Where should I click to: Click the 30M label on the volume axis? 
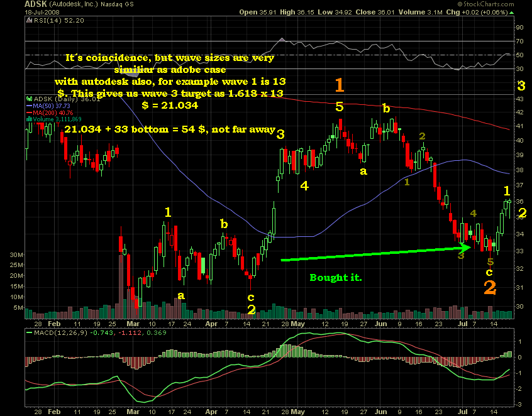(16, 255)
